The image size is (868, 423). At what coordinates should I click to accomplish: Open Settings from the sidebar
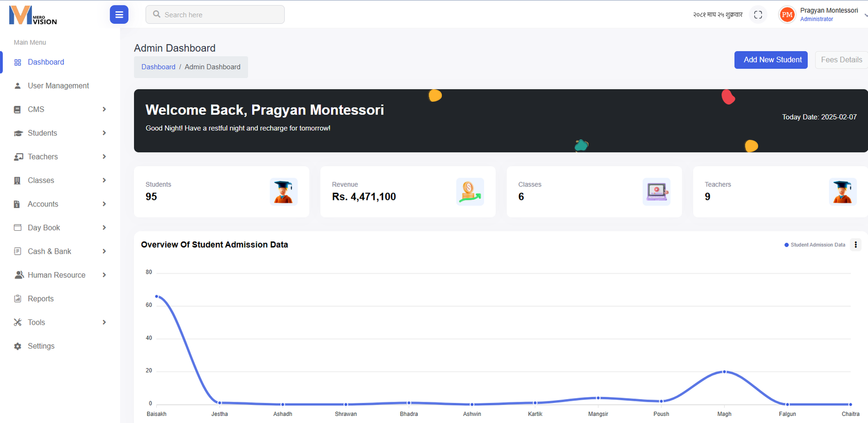41,346
